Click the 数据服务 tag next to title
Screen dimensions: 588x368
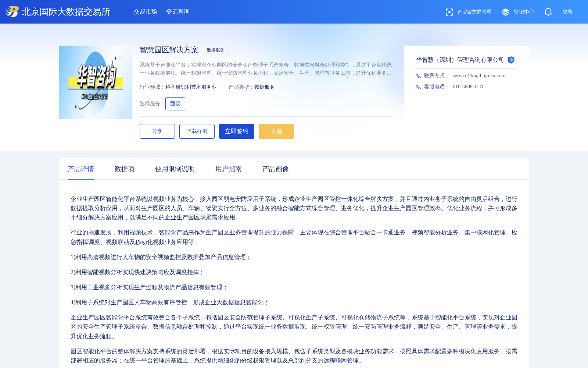216,50
